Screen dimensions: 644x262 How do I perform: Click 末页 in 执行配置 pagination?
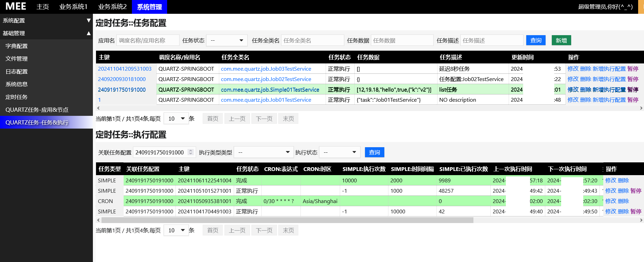point(288,230)
